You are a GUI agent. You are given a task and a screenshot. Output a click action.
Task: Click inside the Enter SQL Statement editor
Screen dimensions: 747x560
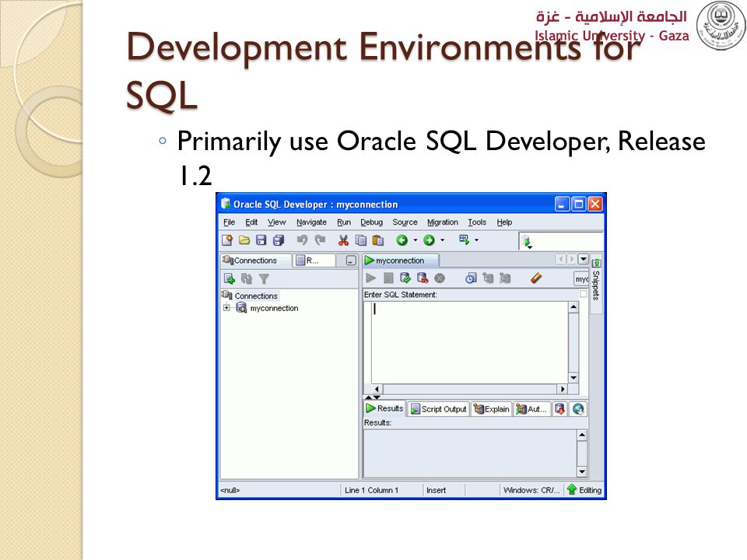(x=469, y=342)
